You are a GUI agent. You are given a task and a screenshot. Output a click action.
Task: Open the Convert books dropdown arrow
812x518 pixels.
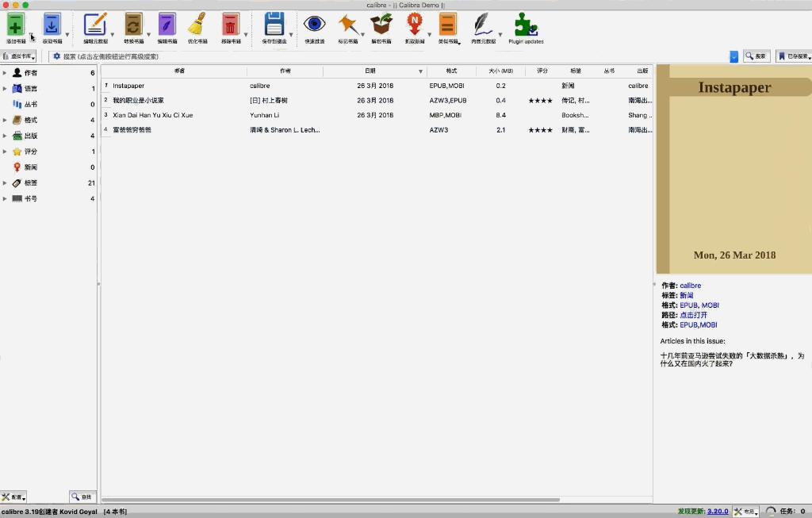point(148,35)
